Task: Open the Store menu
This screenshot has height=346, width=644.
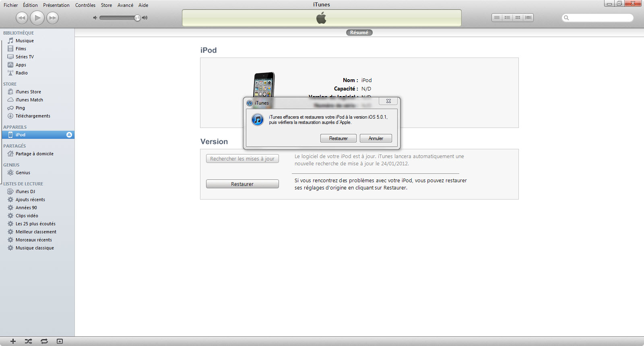Action: point(107,5)
